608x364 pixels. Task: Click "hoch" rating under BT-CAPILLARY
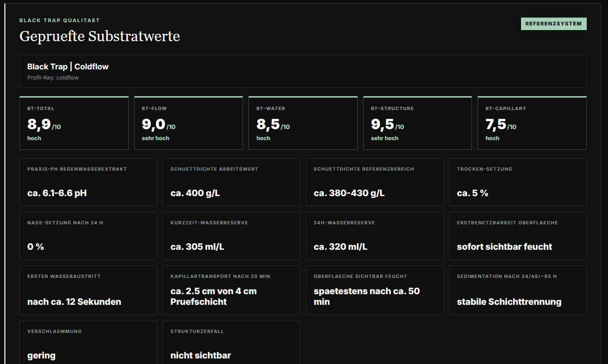pyautogui.click(x=492, y=138)
